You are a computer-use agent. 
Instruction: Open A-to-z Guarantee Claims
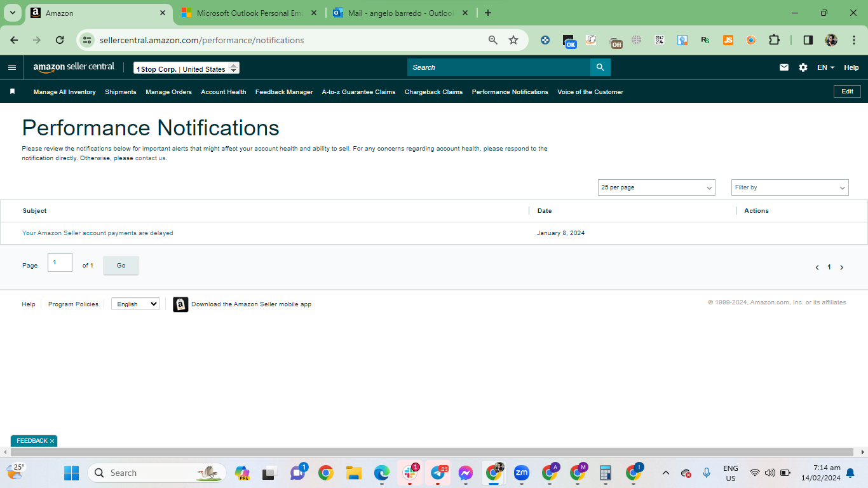point(358,92)
